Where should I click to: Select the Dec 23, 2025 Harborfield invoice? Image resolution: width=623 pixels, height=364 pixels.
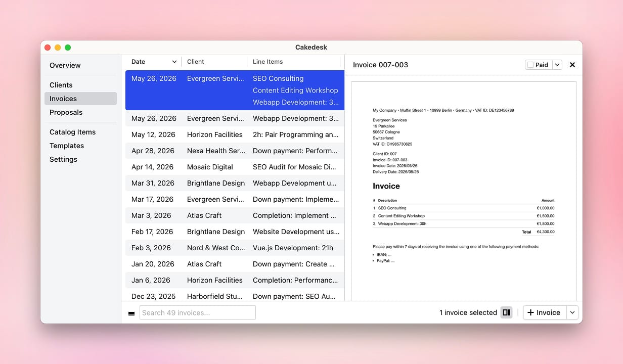pos(235,295)
